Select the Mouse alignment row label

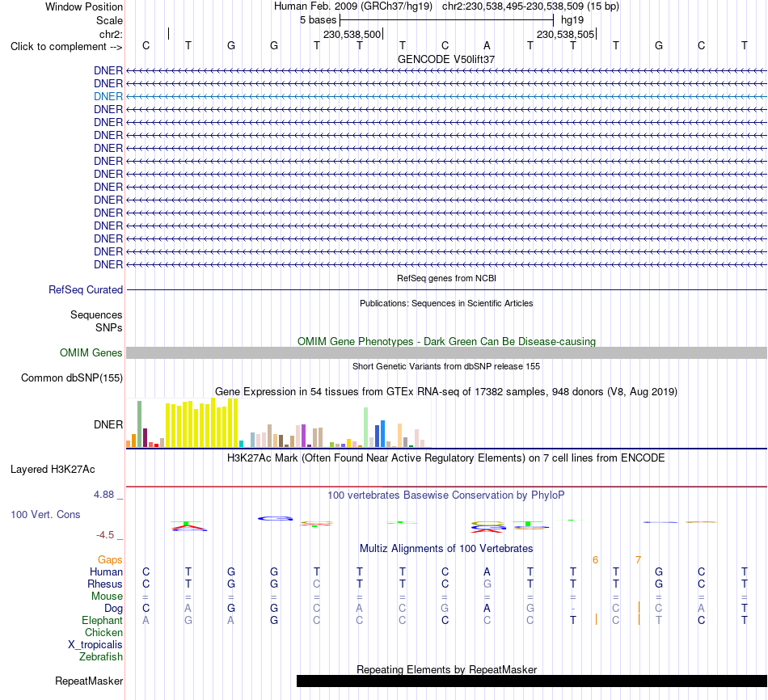pyautogui.click(x=107, y=597)
